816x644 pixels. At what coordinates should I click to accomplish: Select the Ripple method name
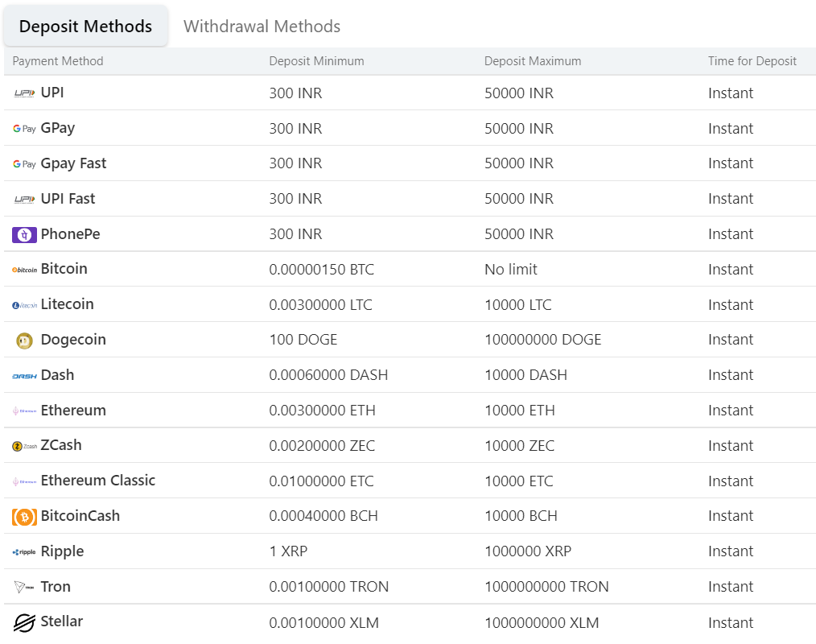pyautogui.click(x=62, y=552)
